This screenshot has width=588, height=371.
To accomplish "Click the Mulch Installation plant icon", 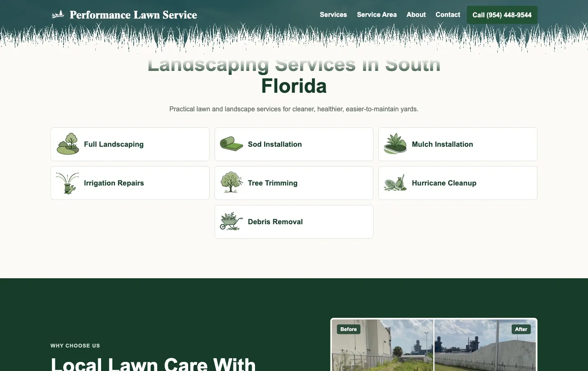I will pyautogui.click(x=395, y=144).
